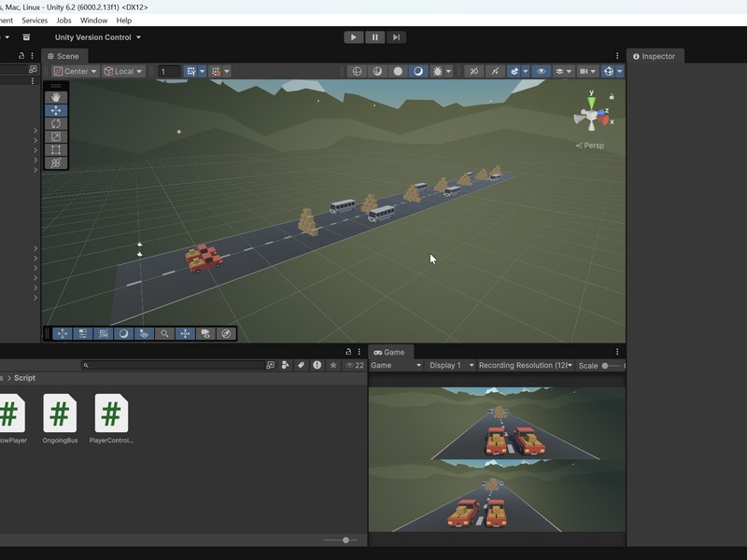Start Play mode
747x560 pixels.
[354, 37]
